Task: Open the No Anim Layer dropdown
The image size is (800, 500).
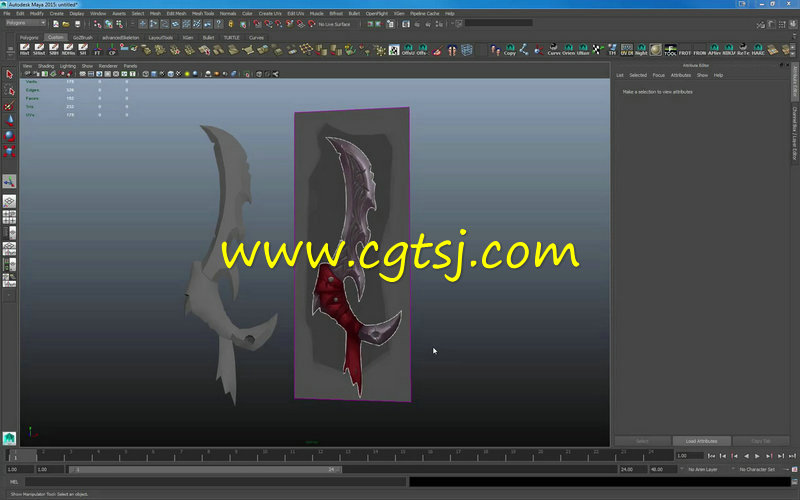Action: point(702,469)
